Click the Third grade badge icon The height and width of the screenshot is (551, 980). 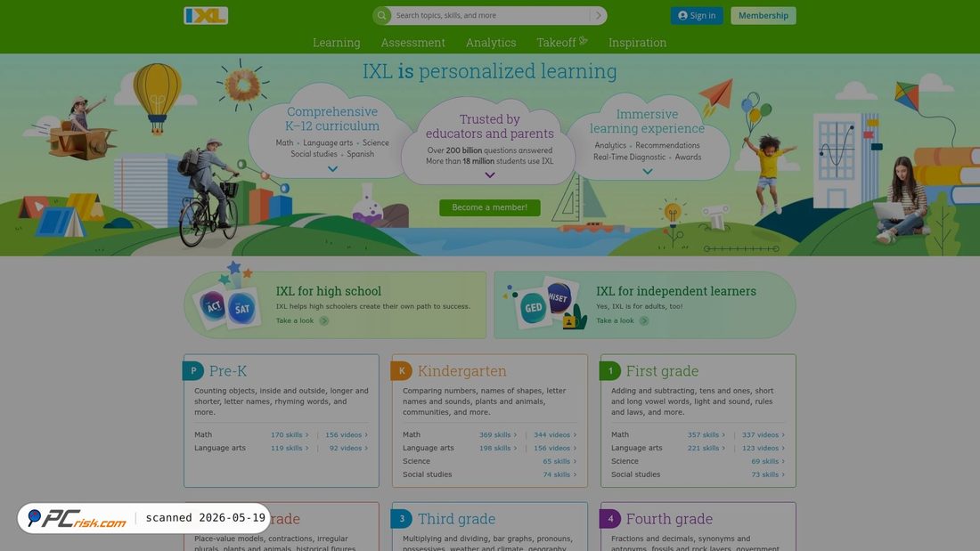point(401,519)
